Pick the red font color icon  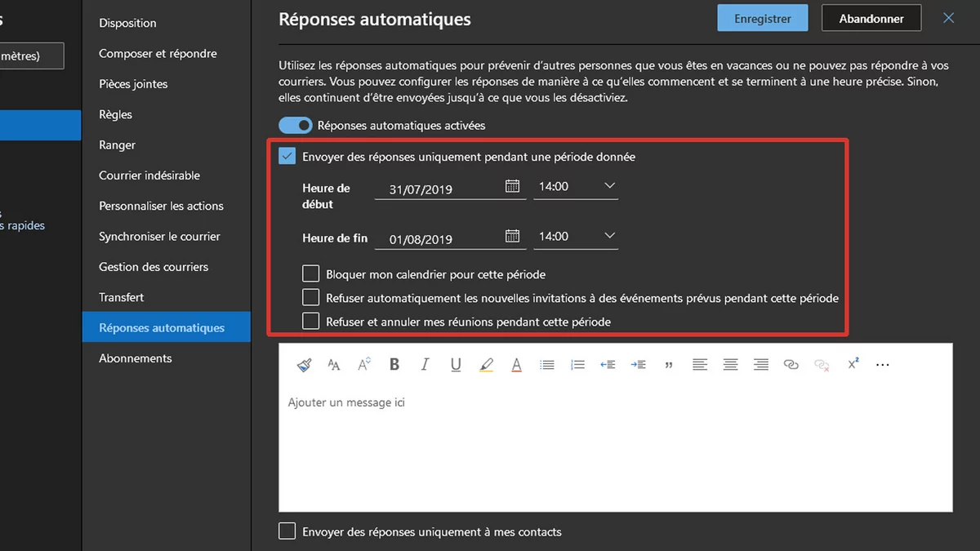[x=516, y=365]
